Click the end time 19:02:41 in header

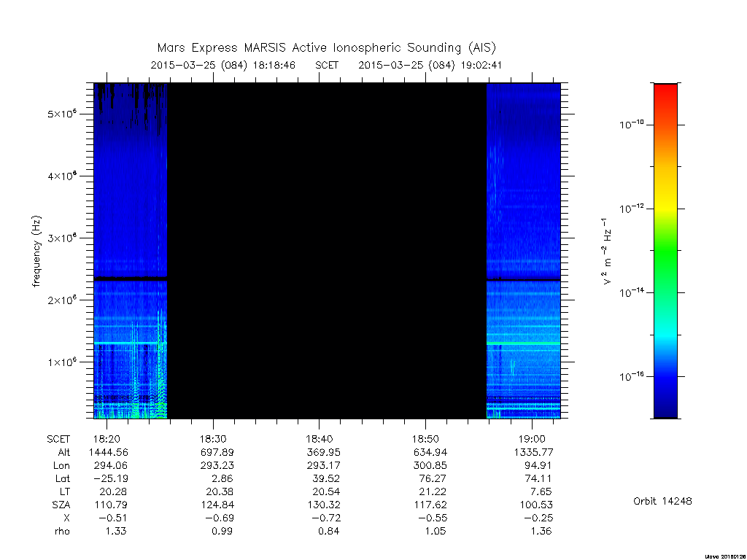[x=481, y=65]
